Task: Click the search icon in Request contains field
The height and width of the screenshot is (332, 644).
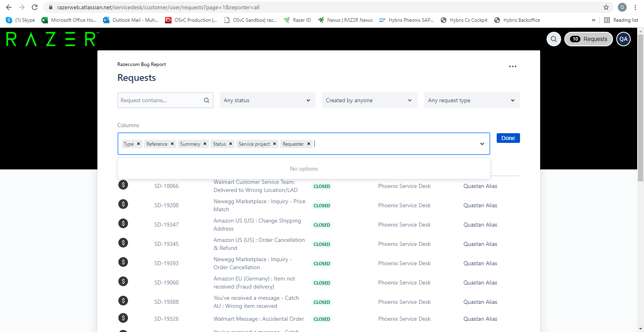Action: (206, 100)
